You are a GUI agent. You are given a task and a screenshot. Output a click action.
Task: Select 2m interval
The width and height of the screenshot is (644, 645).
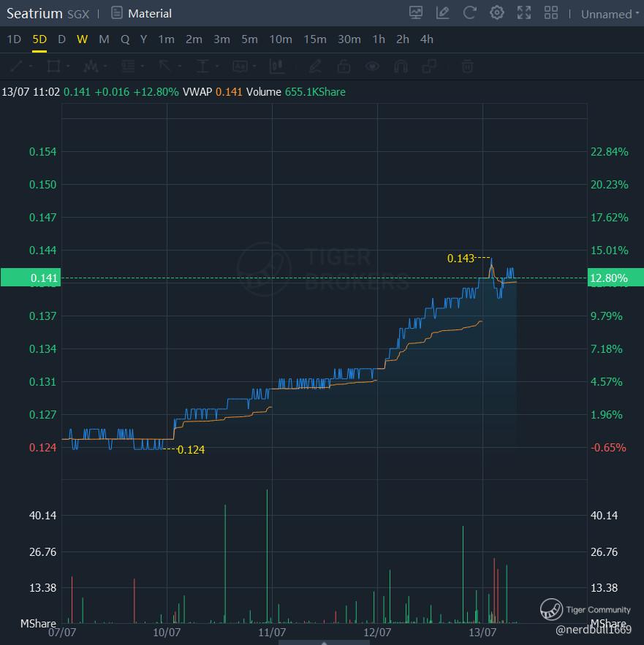(x=194, y=39)
